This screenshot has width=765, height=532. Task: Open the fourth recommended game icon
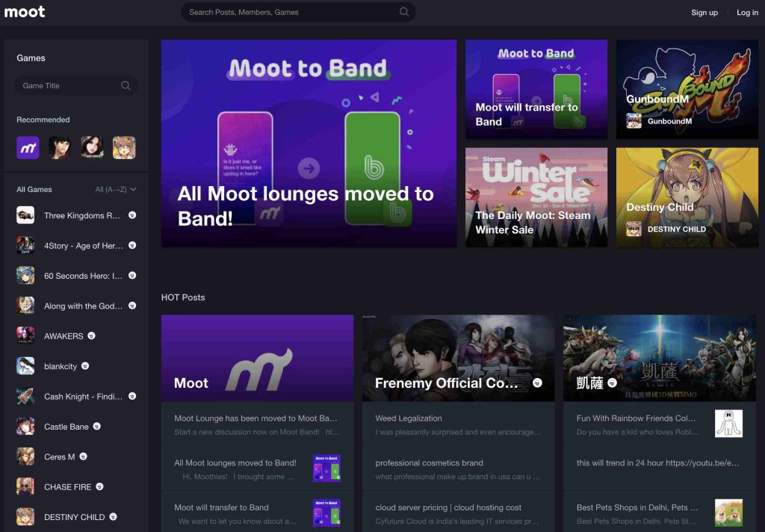click(x=125, y=147)
